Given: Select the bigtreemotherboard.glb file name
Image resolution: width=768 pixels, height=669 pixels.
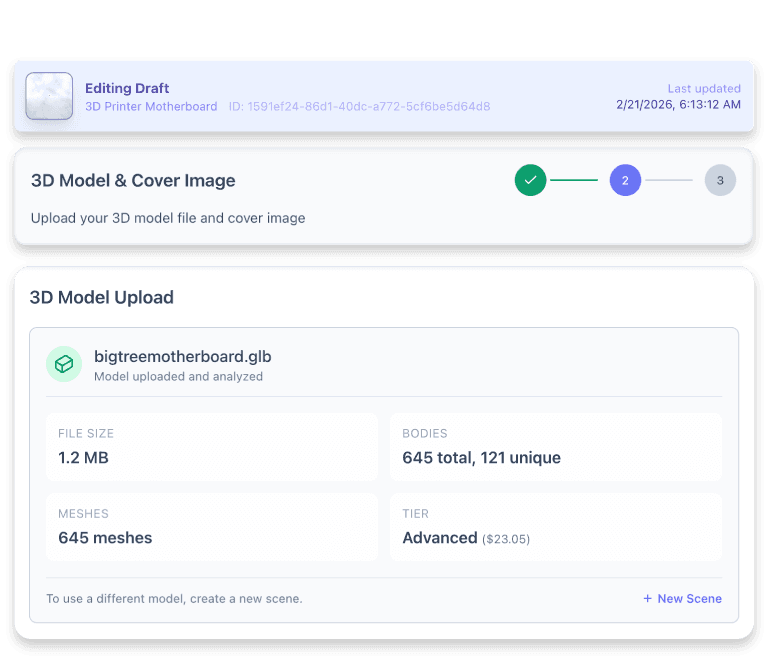Looking at the screenshot, I should [x=183, y=357].
